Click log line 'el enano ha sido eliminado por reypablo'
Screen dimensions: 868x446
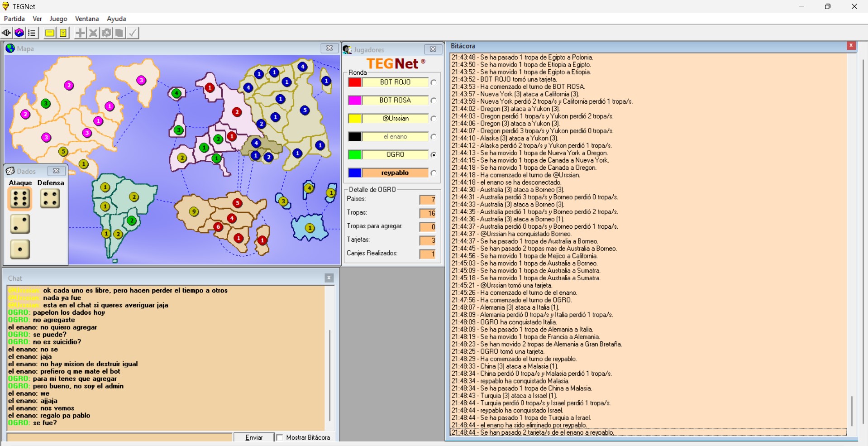(519, 425)
